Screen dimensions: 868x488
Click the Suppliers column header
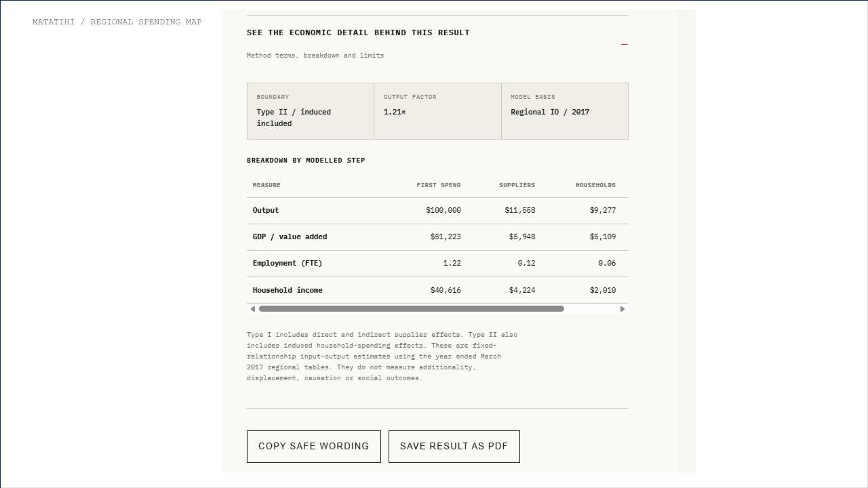pos(517,185)
